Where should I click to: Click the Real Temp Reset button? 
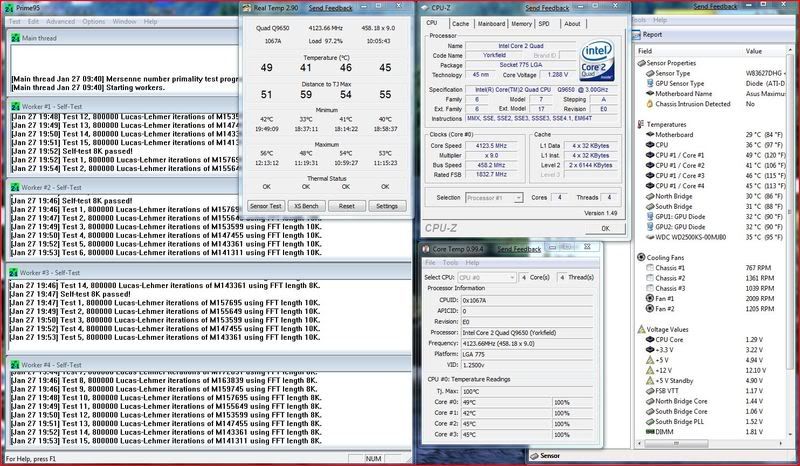pyautogui.click(x=346, y=206)
